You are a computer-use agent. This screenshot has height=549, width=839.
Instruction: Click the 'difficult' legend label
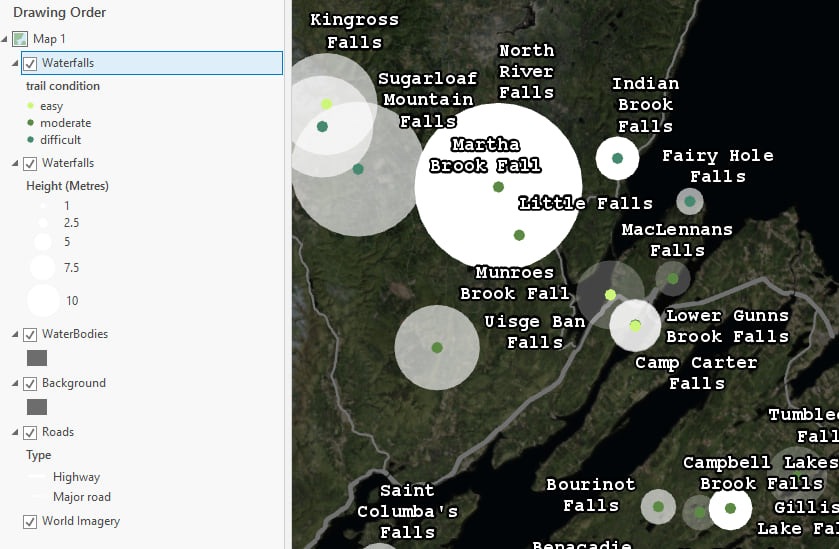click(60, 140)
